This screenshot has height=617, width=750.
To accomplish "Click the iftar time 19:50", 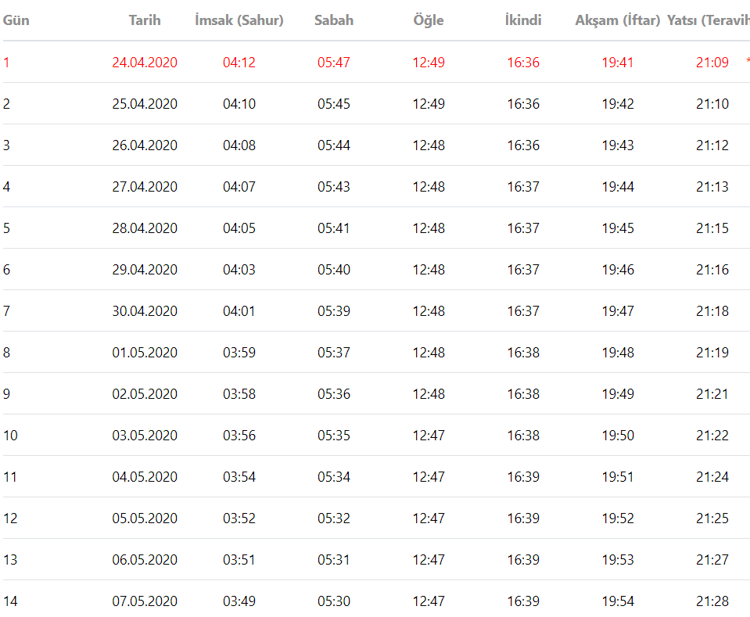I will tap(618, 436).
